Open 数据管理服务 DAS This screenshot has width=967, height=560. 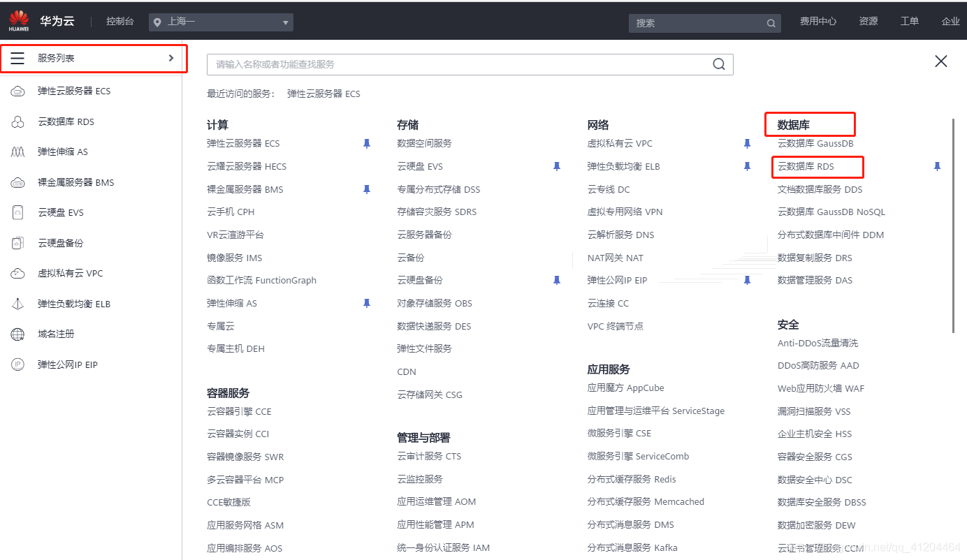pos(815,280)
